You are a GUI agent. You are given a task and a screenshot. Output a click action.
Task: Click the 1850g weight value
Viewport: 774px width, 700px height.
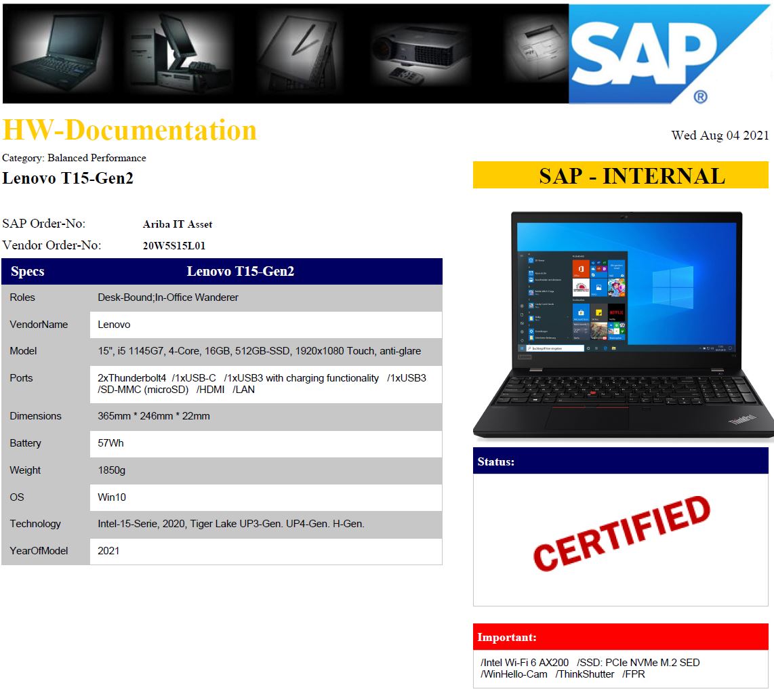112,470
